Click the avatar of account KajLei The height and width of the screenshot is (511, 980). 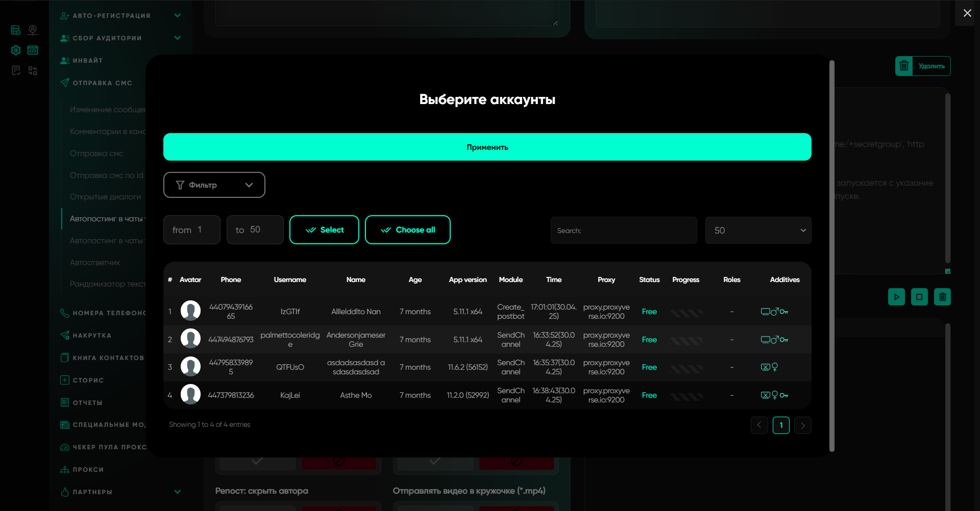coord(190,395)
